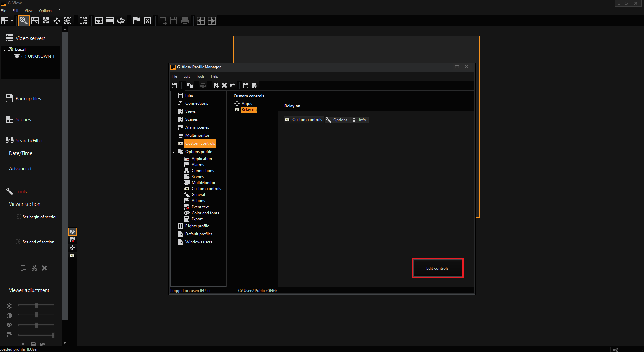Open the layout selector dropdown arrow
The image size is (644, 352).
12,21
